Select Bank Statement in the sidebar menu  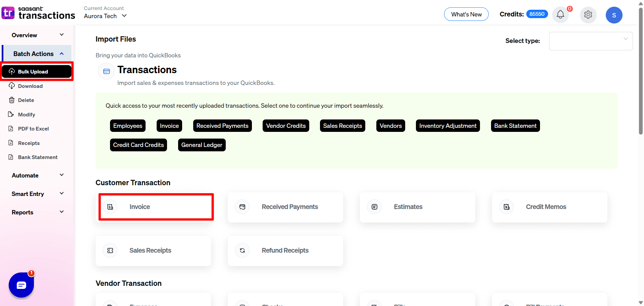(x=38, y=157)
